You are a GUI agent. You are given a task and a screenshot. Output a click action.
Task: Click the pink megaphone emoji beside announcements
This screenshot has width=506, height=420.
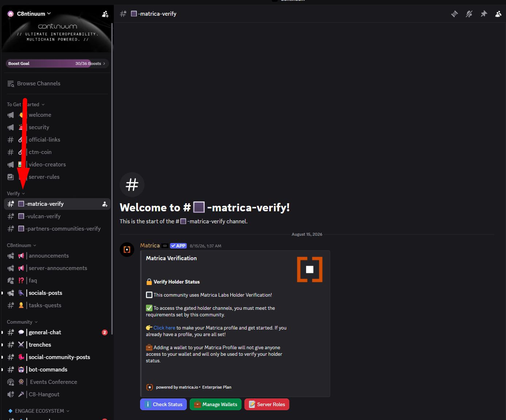click(21, 256)
